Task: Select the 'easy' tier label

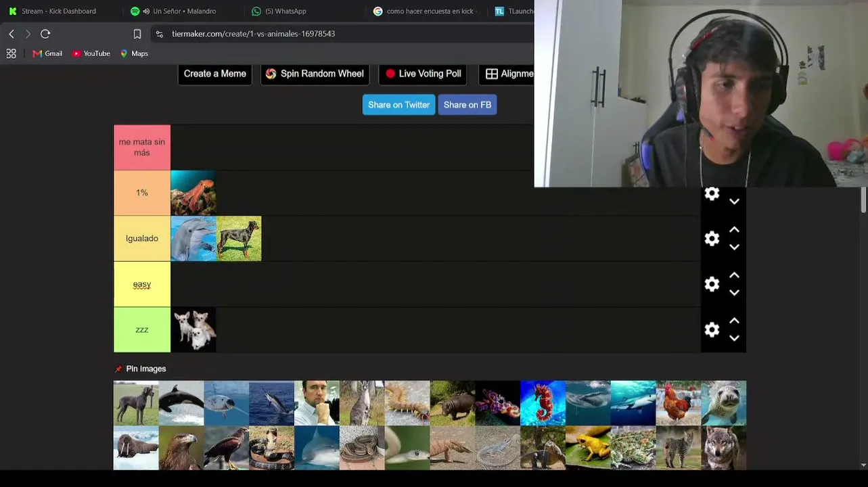Action: (x=142, y=284)
